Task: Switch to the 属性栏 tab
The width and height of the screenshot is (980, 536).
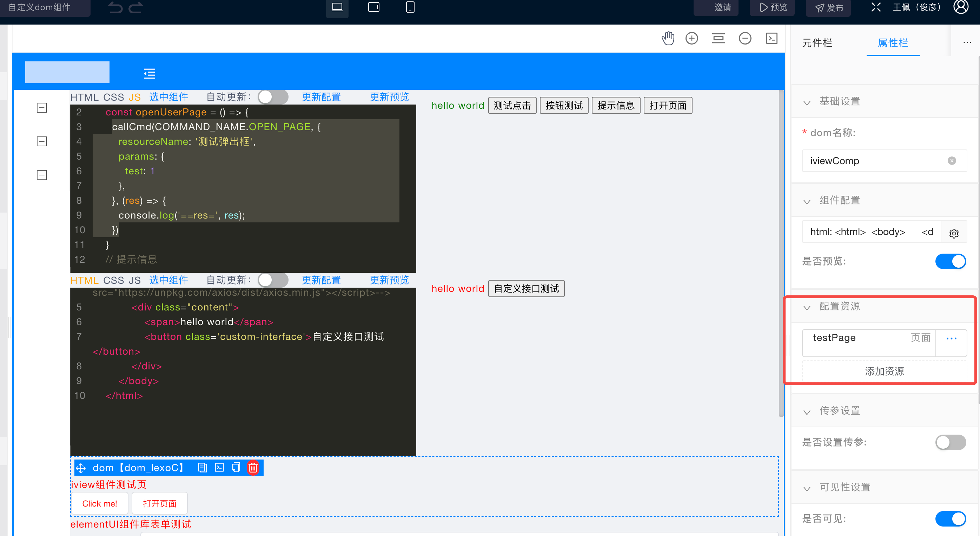Action: coord(893,43)
